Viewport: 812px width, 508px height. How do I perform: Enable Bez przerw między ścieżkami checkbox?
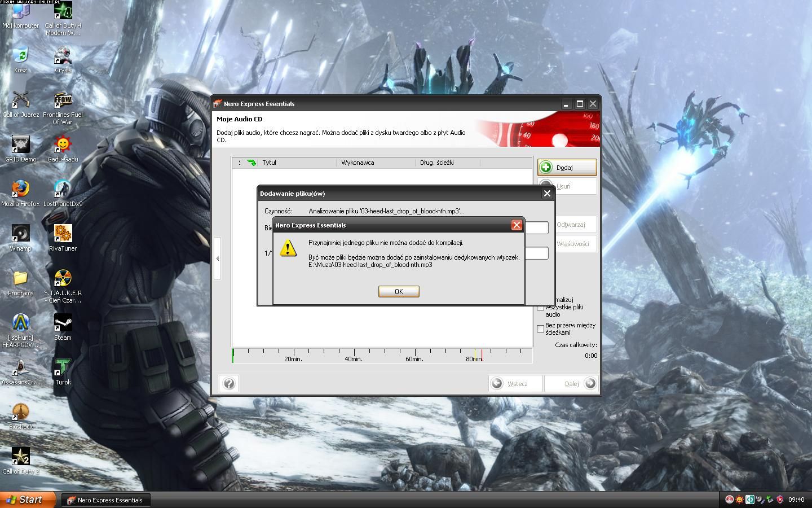coord(541,329)
